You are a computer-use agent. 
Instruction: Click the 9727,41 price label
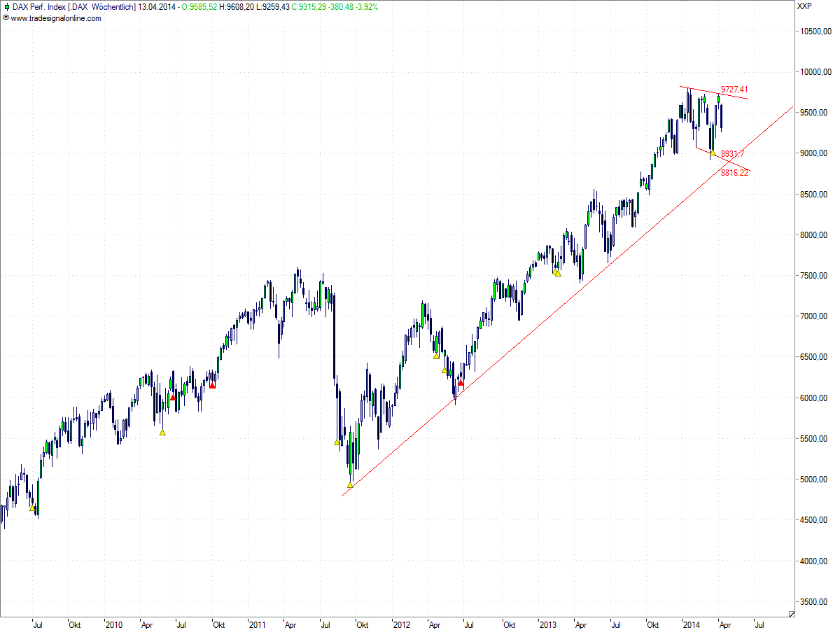734,89
